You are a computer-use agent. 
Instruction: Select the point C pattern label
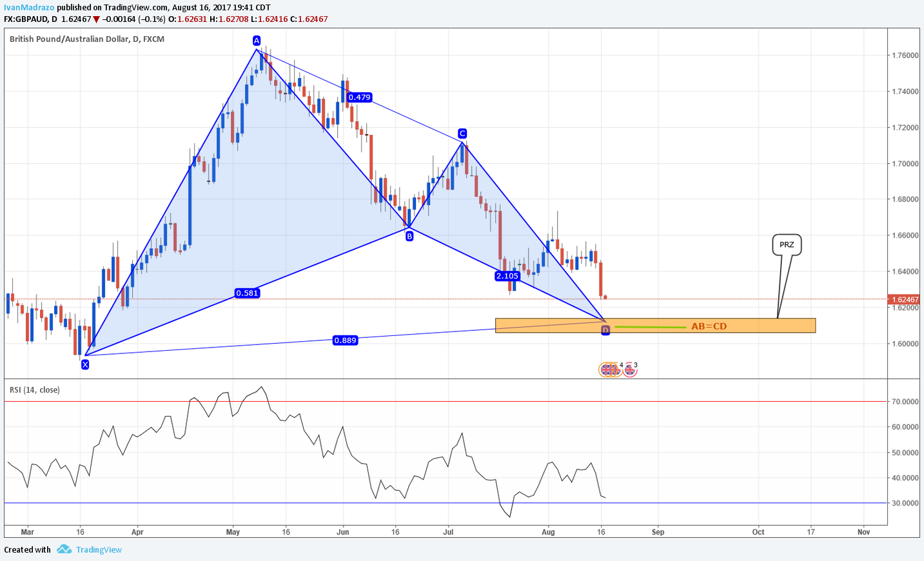(462, 133)
